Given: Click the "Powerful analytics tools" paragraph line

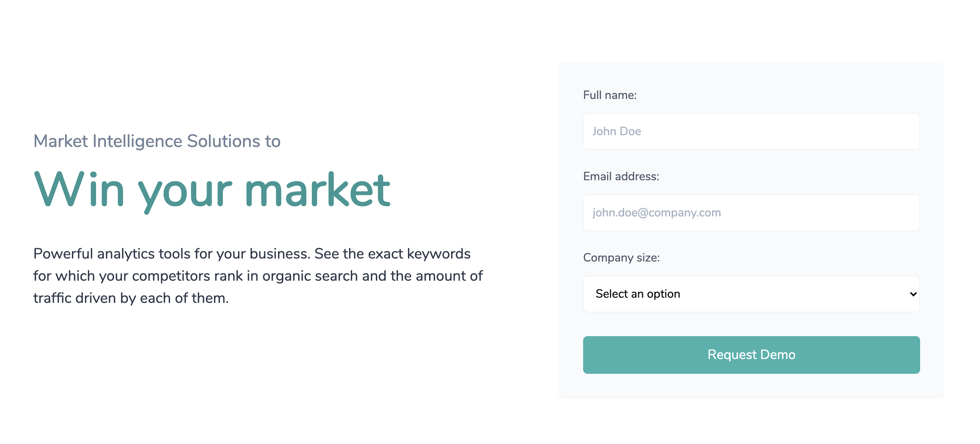Looking at the screenshot, I should pyautogui.click(x=252, y=254).
